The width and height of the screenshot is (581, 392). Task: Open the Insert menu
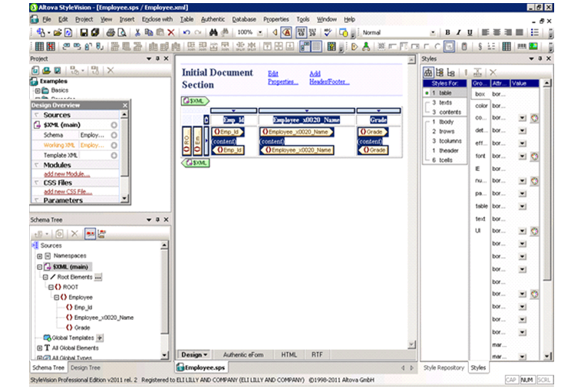pos(127,19)
